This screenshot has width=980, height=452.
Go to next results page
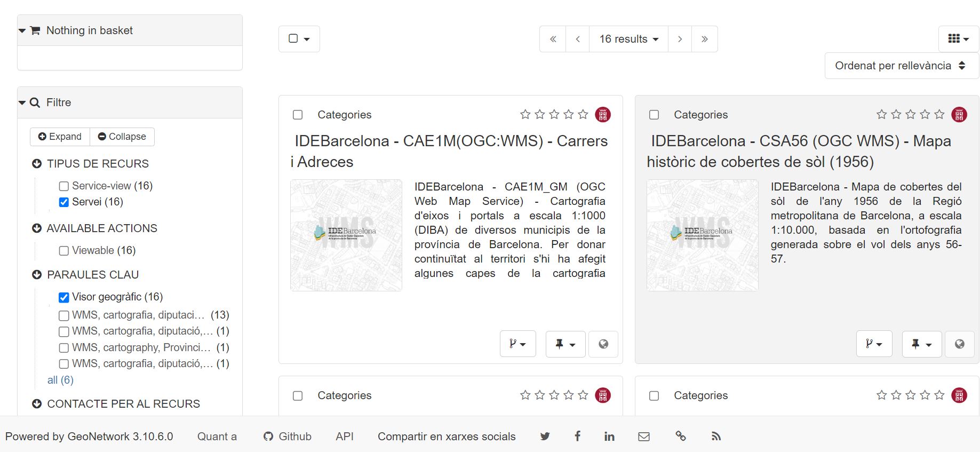click(680, 39)
